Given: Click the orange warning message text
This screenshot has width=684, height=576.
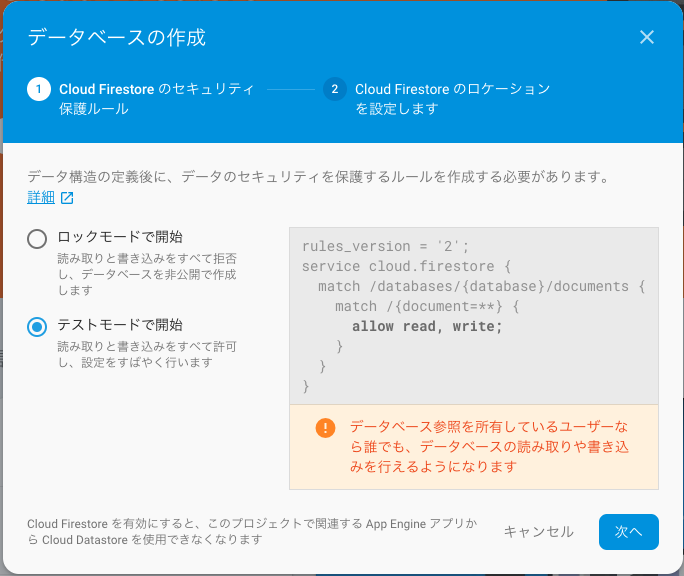Looking at the screenshot, I should pyautogui.click(x=489, y=446).
